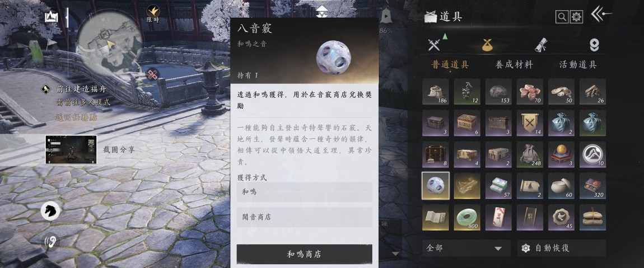Open the 截圖分享 screenshot thumbnail
644x268 pixels.
click(x=71, y=149)
